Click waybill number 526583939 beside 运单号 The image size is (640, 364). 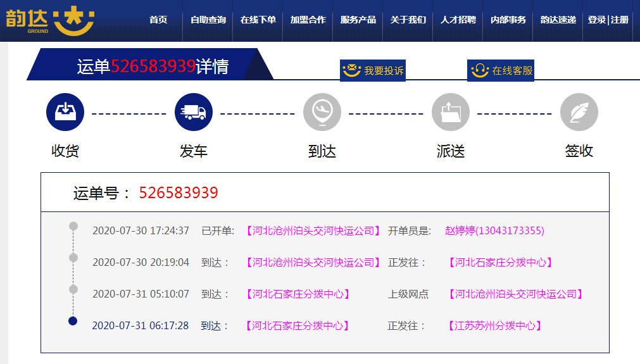[179, 192]
